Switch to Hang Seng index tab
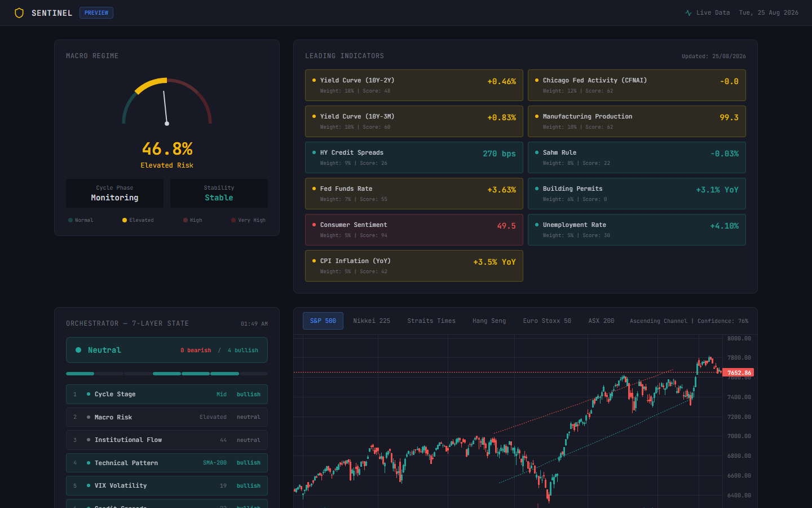This screenshot has width=812, height=508. click(489, 321)
